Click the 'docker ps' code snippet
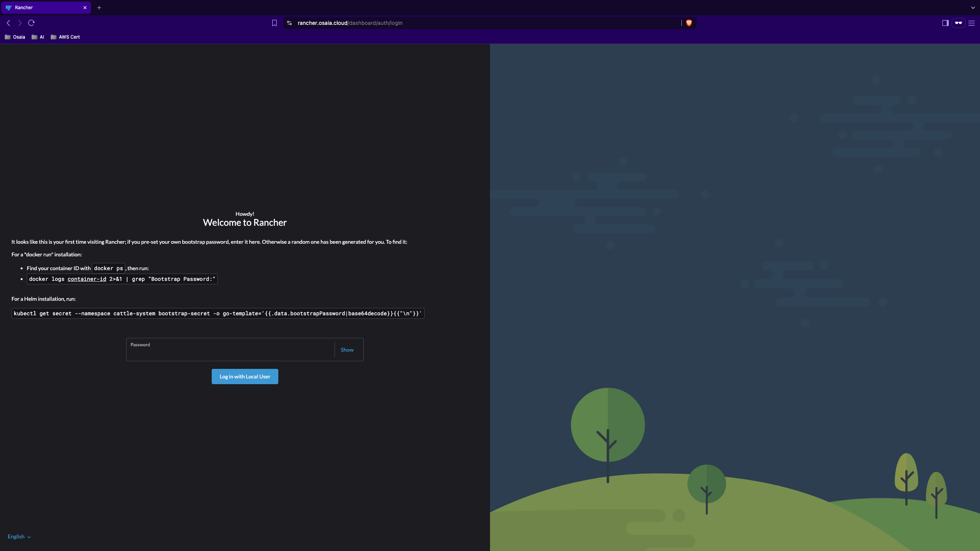 pyautogui.click(x=108, y=268)
